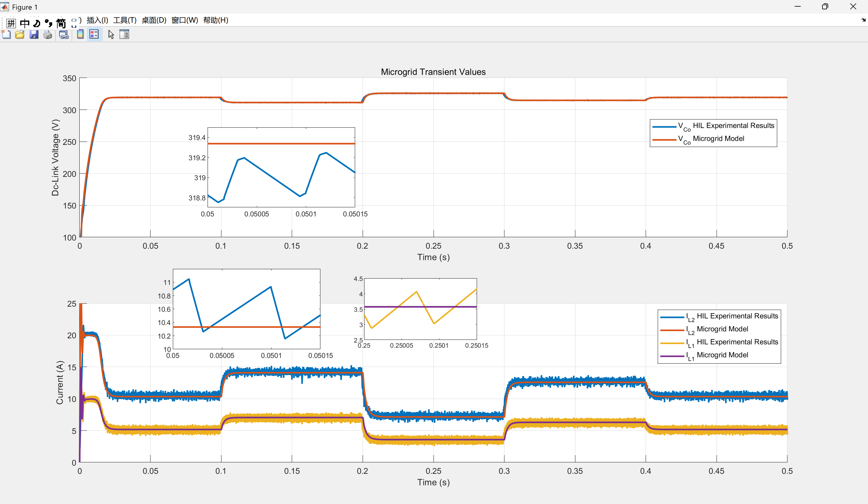Open the 插入(I) Insert menu

(x=97, y=20)
